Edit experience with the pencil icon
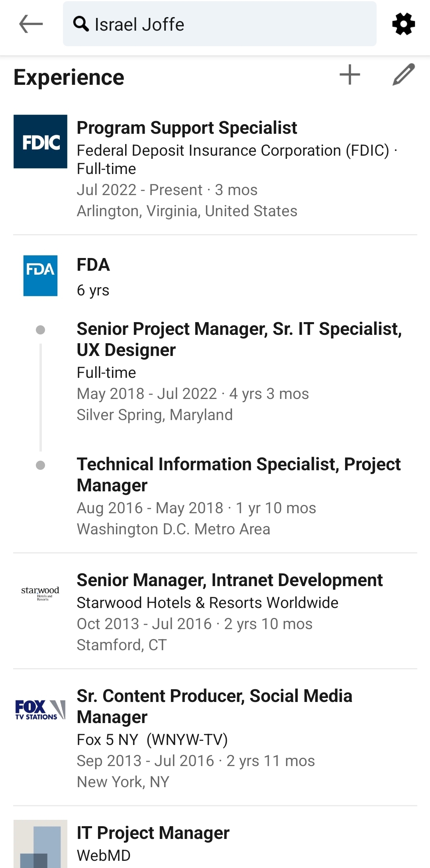The height and width of the screenshot is (868, 430). [x=403, y=75]
